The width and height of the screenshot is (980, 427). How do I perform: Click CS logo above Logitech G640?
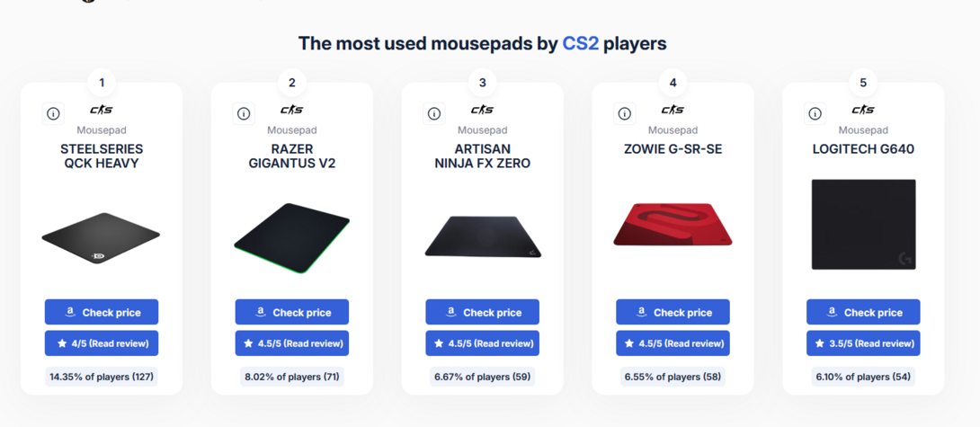click(863, 110)
